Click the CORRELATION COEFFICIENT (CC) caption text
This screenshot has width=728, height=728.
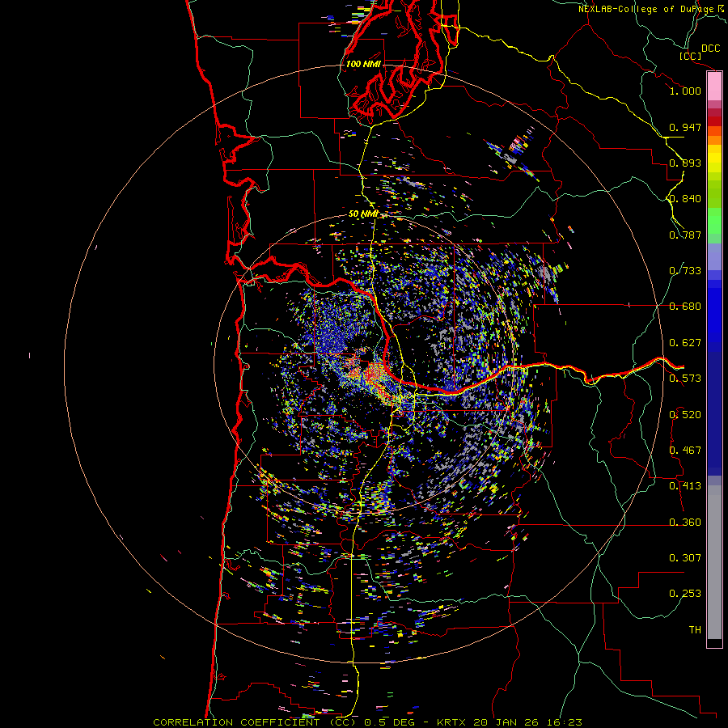255,722
